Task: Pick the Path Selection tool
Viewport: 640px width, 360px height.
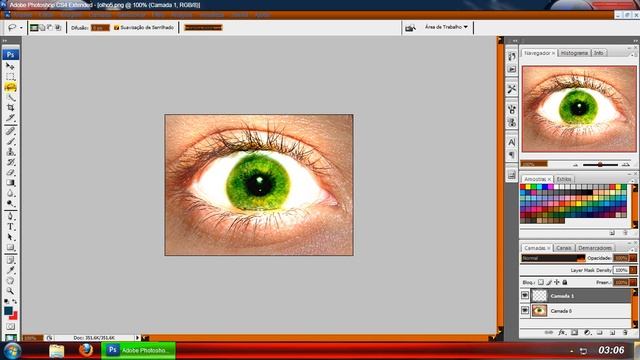Action: pos(10,237)
